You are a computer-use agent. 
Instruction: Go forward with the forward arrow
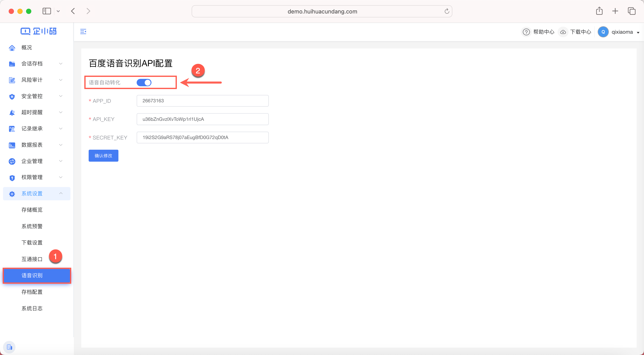tap(88, 11)
